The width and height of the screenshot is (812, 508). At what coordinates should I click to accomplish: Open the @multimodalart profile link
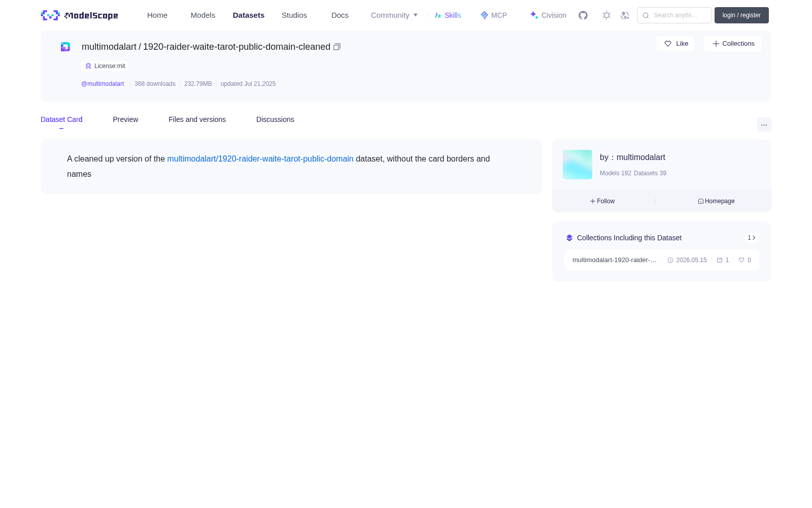pyautogui.click(x=103, y=84)
